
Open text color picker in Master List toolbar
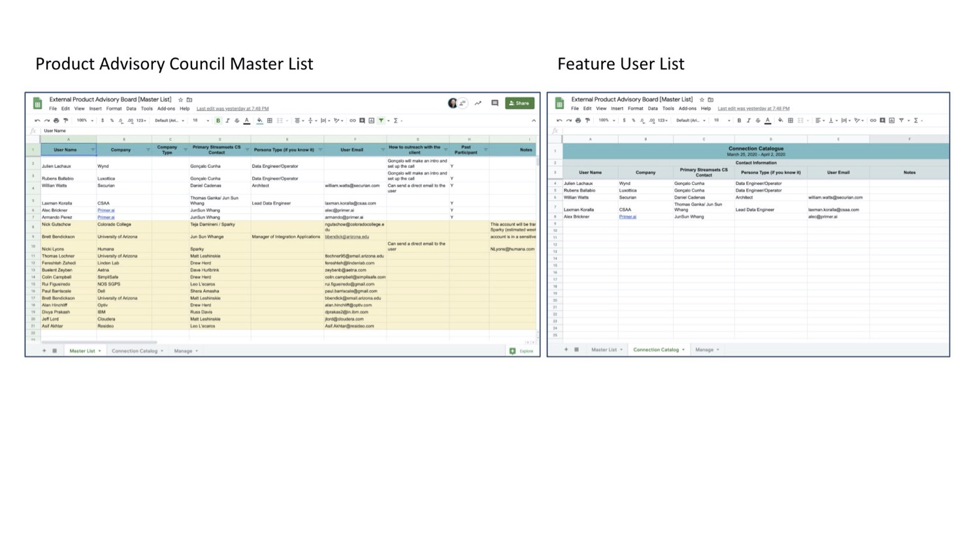(x=247, y=120)
